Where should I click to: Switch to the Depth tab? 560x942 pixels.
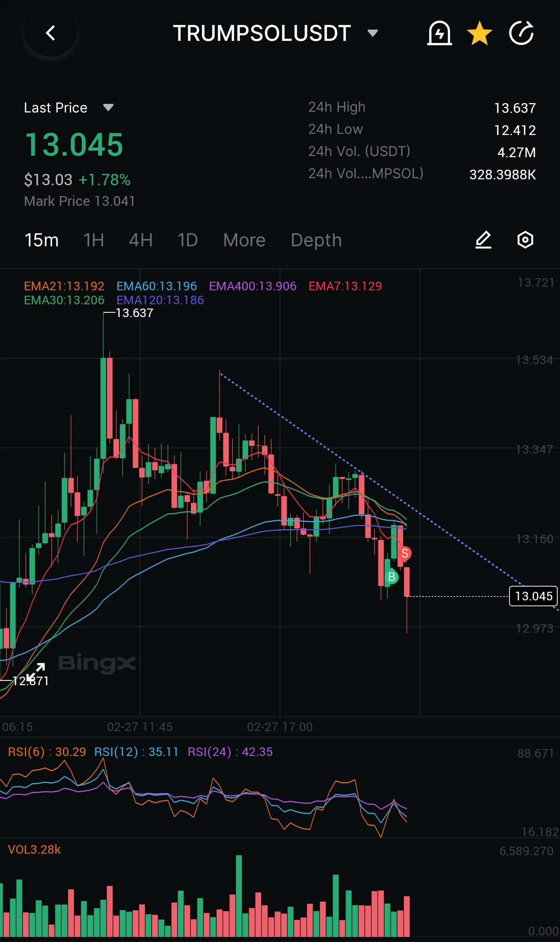tap(316, 240)
